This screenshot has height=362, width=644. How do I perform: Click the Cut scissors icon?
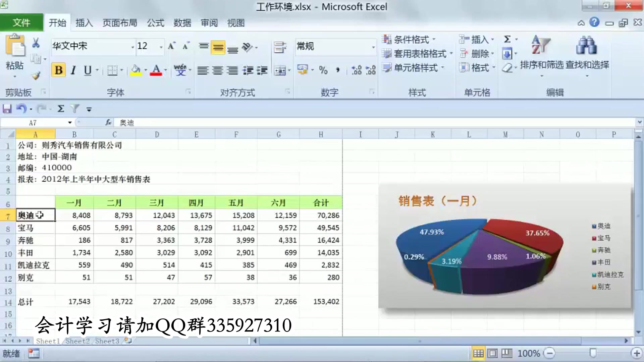36,43
